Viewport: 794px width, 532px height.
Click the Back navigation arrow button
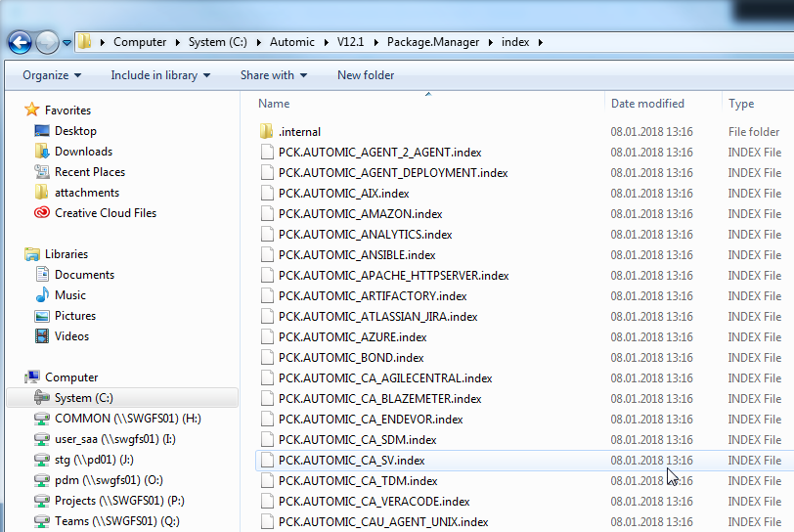point(20,42)
